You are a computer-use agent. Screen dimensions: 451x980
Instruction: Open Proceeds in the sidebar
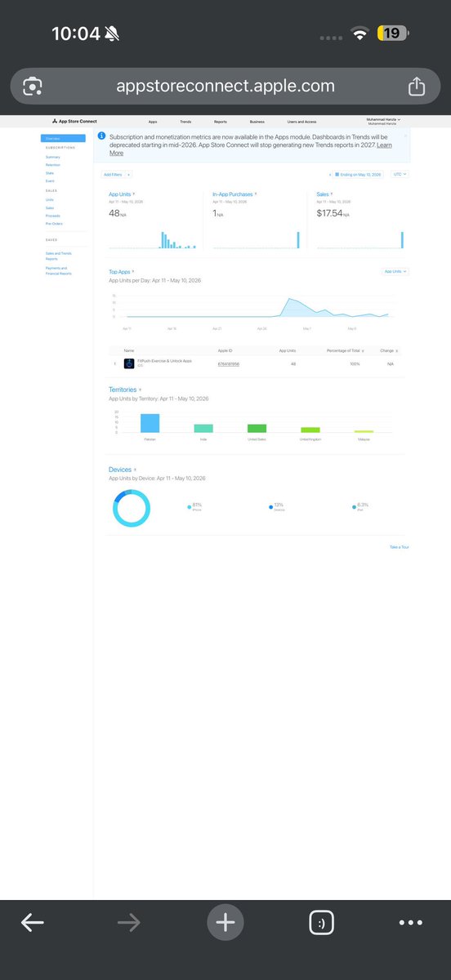(x=52, y=216)
